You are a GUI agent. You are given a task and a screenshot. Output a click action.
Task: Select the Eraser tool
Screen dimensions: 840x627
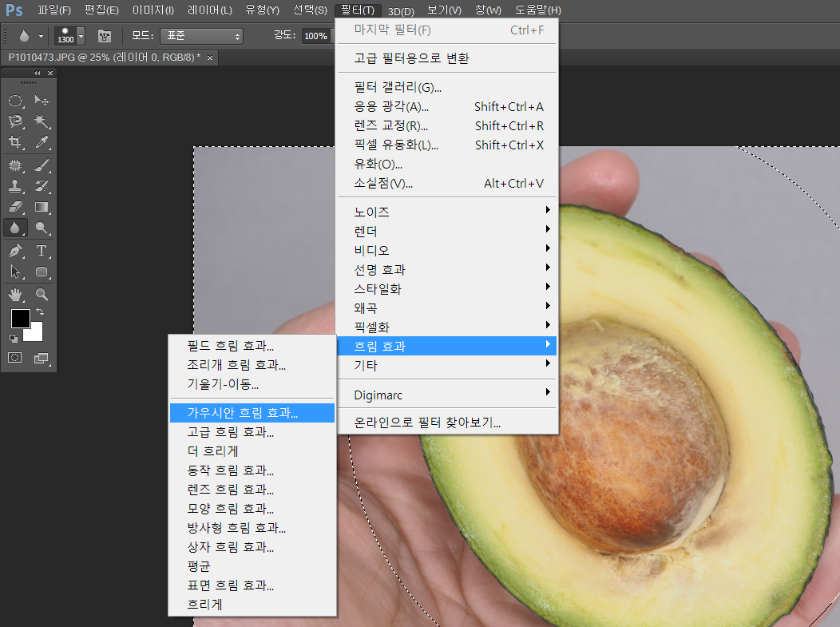[x=15, y=207]
